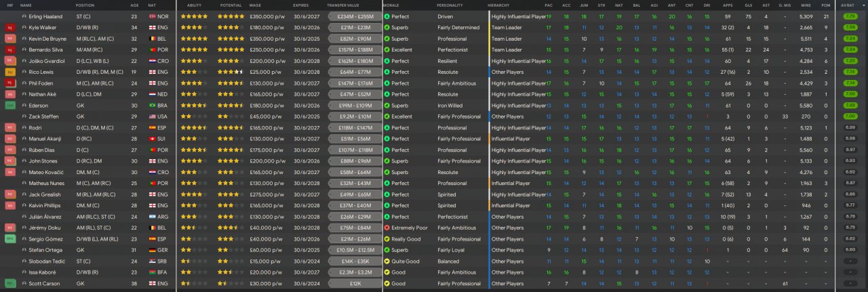Image resolution: width=868 pixels, height=292 pixels.
Task: Sort by the EXPIRES column header
Action: [301, 5]
